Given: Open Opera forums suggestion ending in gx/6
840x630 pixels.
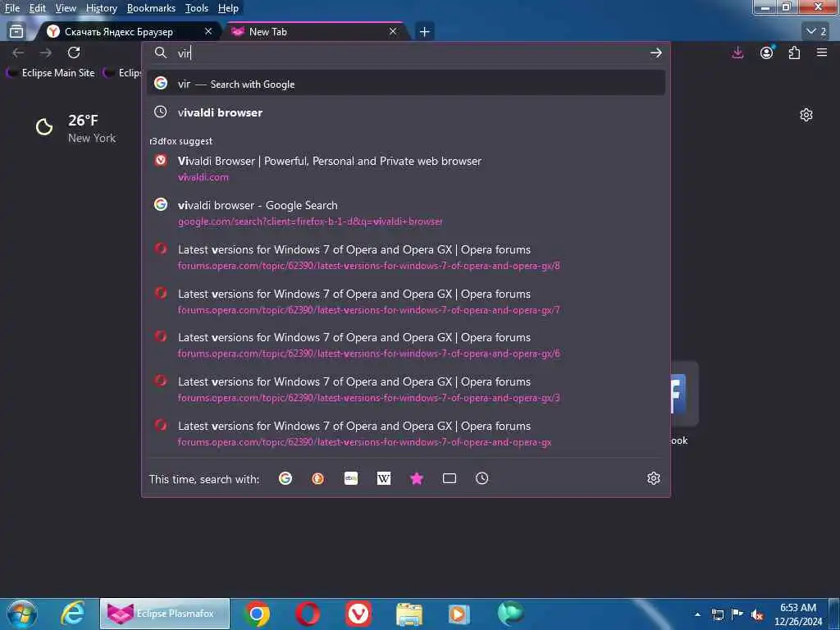Looking at the screenshot, I should pos(405,345).
